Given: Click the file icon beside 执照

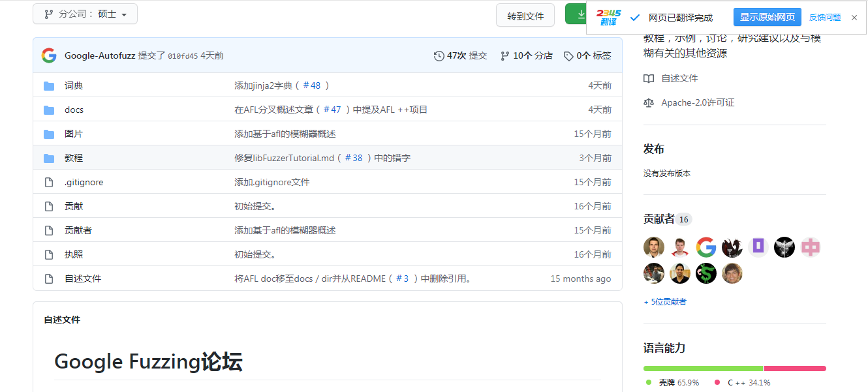Looking at the screenshot, I should [49, 254].
